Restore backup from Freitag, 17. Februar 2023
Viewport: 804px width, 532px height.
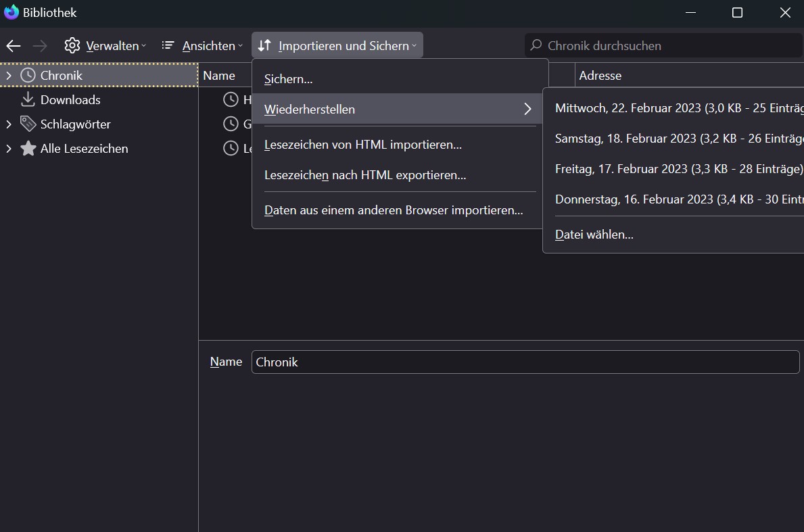676,169
